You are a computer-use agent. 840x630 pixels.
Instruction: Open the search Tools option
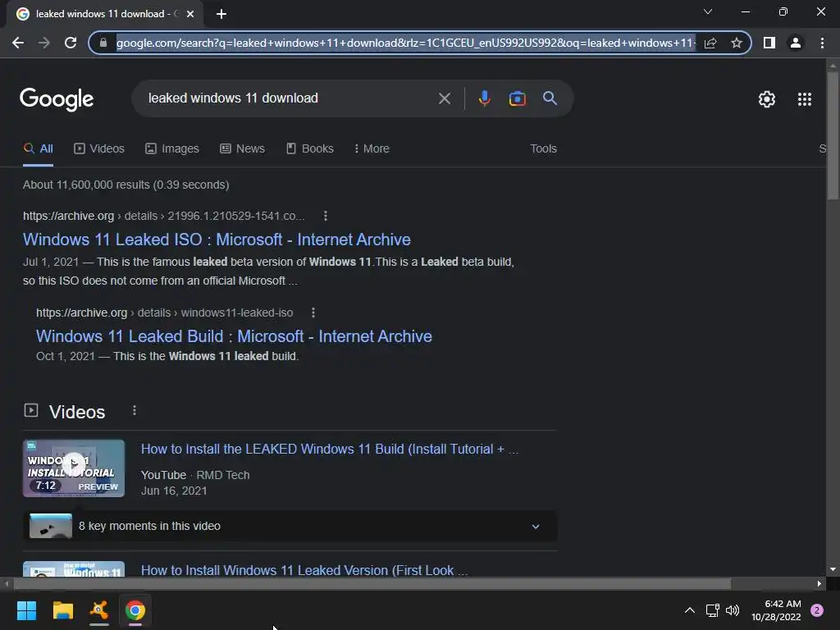click(x=543, y=148)
